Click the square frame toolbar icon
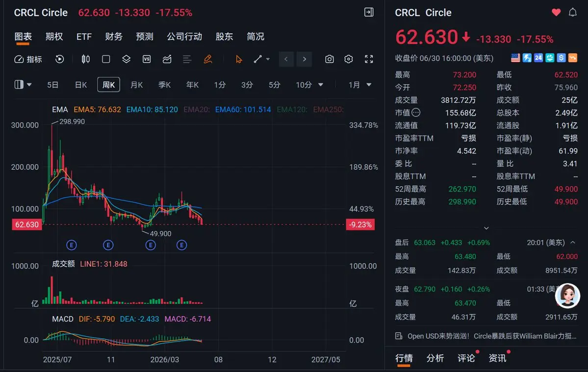This screenshot has height=372, width=588. [106, 59]
